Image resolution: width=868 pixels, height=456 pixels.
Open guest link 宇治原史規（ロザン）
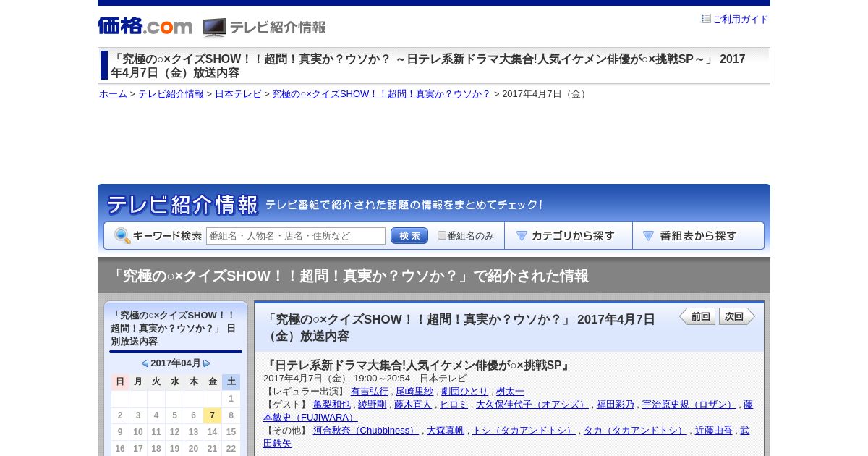(x=689, y=405)
